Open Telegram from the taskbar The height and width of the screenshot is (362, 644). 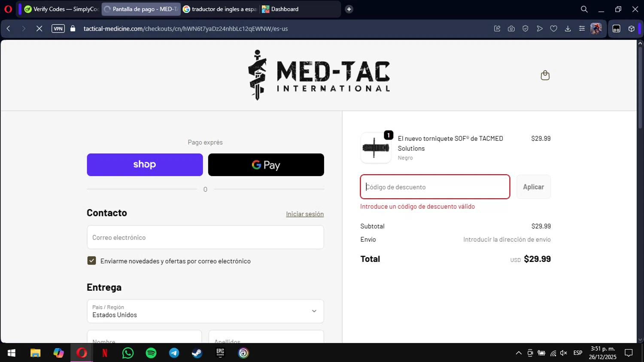(174, 353)
